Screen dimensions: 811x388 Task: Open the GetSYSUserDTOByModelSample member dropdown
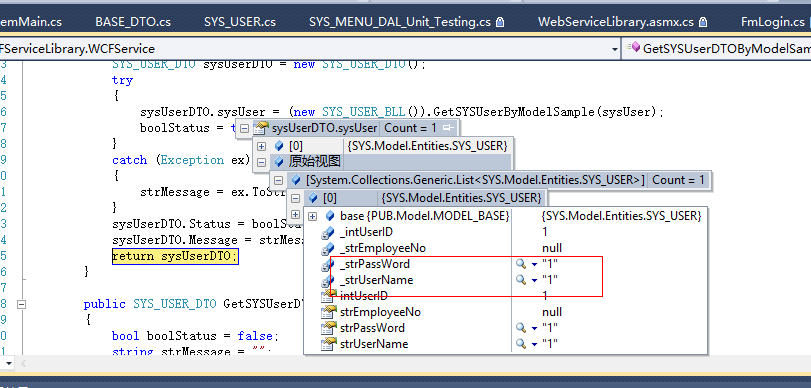point(718,49)
